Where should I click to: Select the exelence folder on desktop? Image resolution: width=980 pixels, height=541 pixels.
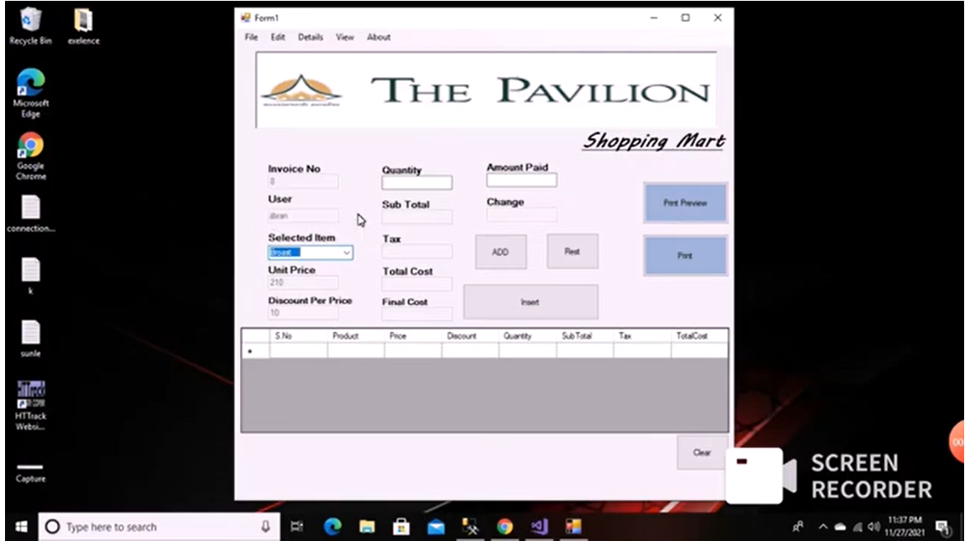click(x=83, y=26)
